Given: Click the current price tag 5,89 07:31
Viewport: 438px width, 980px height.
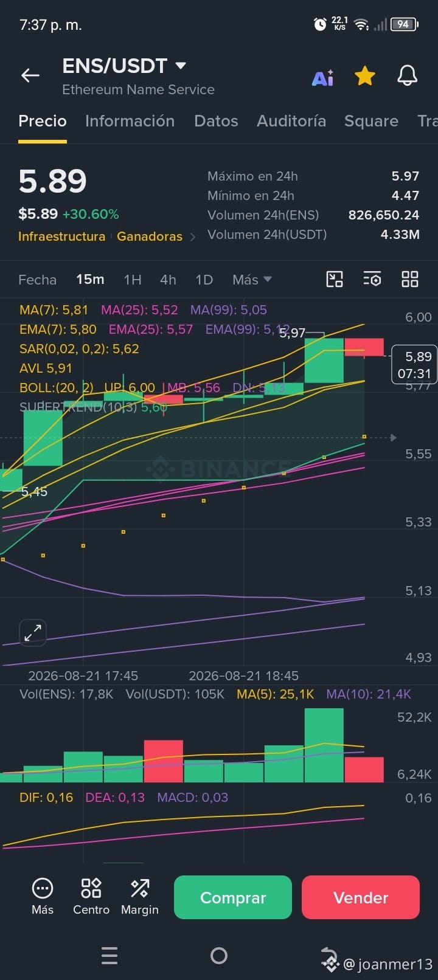Looking at the screenshot, I should pyautogui.click(x=414, y=365).
